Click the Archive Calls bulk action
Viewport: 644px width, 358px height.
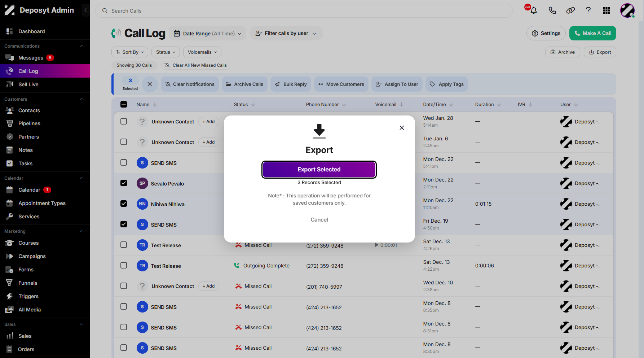244,84
